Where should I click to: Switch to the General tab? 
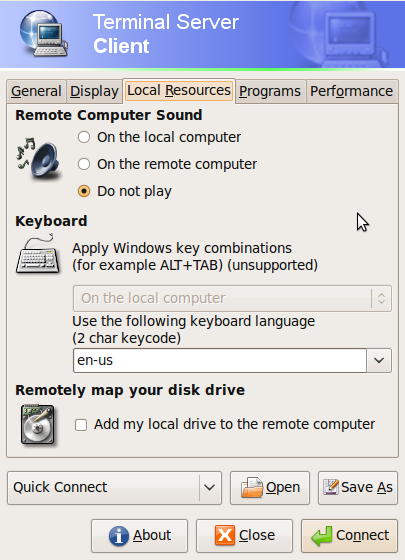coord(36,91)
